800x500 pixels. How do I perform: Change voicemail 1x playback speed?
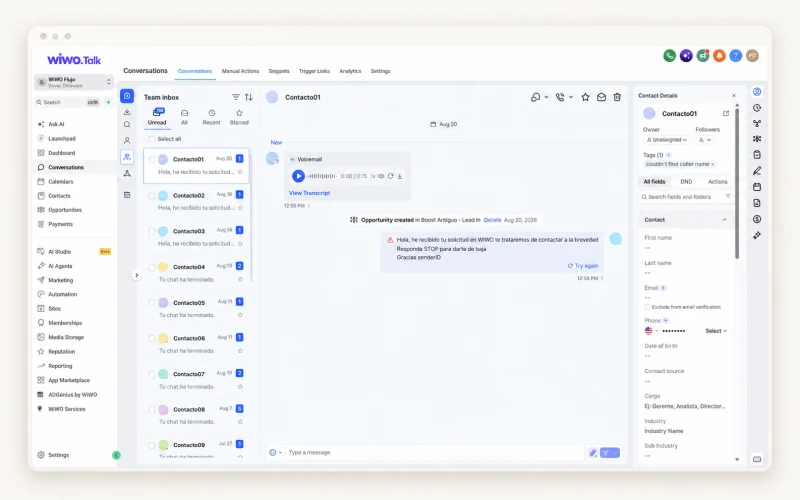click(x=372, y=176)
